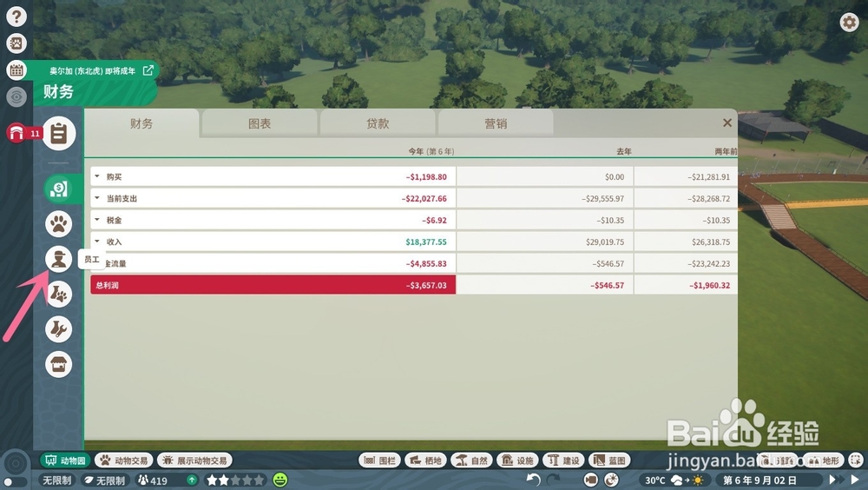Click the green happy face icon
This screenshot has width=868, height=490.
tap(280, 480)
